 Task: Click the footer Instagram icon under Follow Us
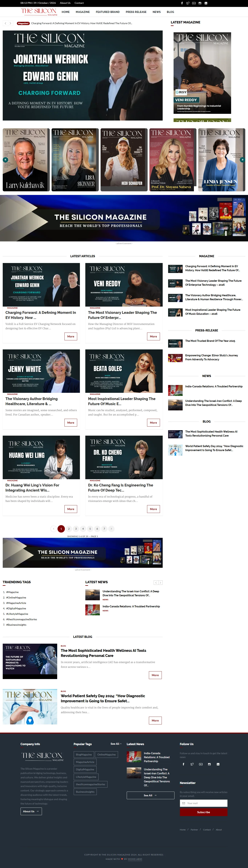point(209,764)
